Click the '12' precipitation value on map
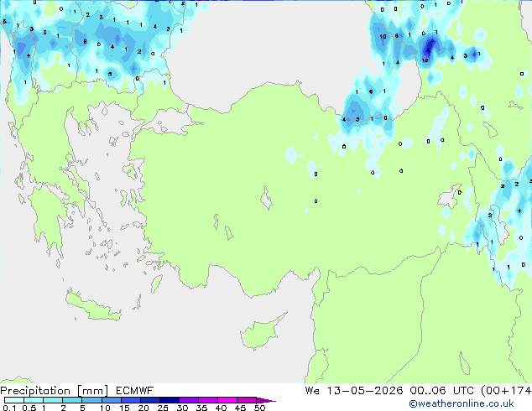The height and width of the screenshot is (411, 532). tap(425, 60)
